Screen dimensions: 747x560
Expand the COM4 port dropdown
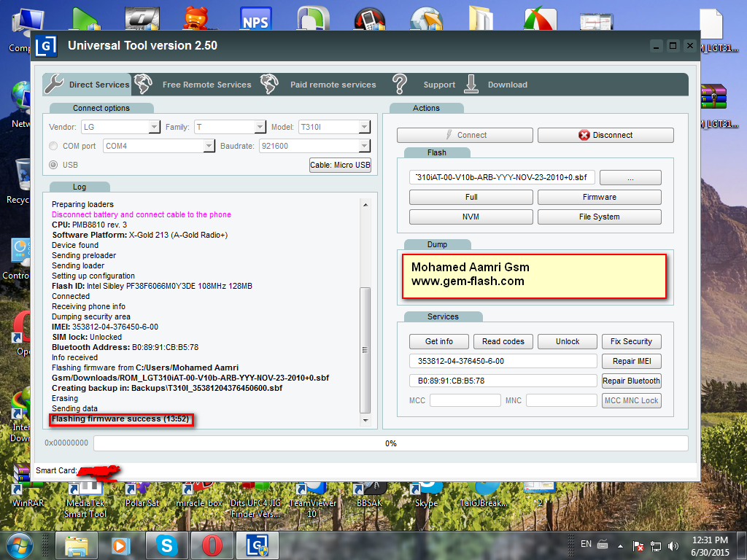click(x=209, y=146)
